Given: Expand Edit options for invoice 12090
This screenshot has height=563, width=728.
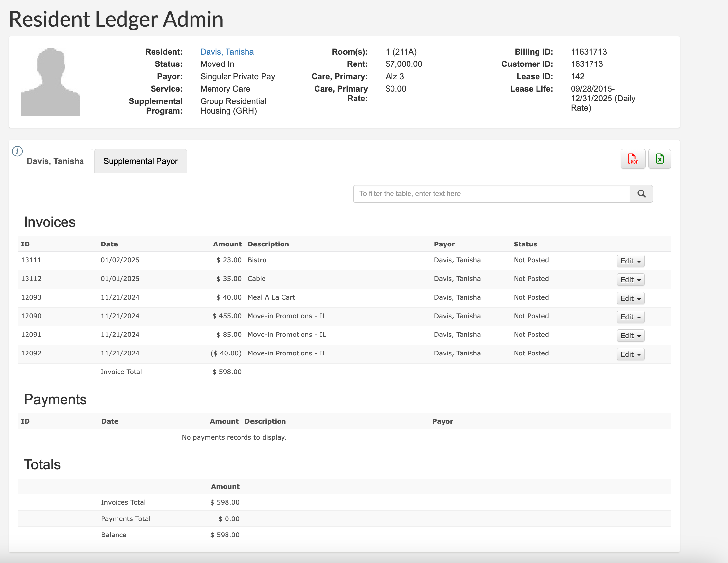Looking at the screenshot, I should pyautogui.click(x=630, y=317).
